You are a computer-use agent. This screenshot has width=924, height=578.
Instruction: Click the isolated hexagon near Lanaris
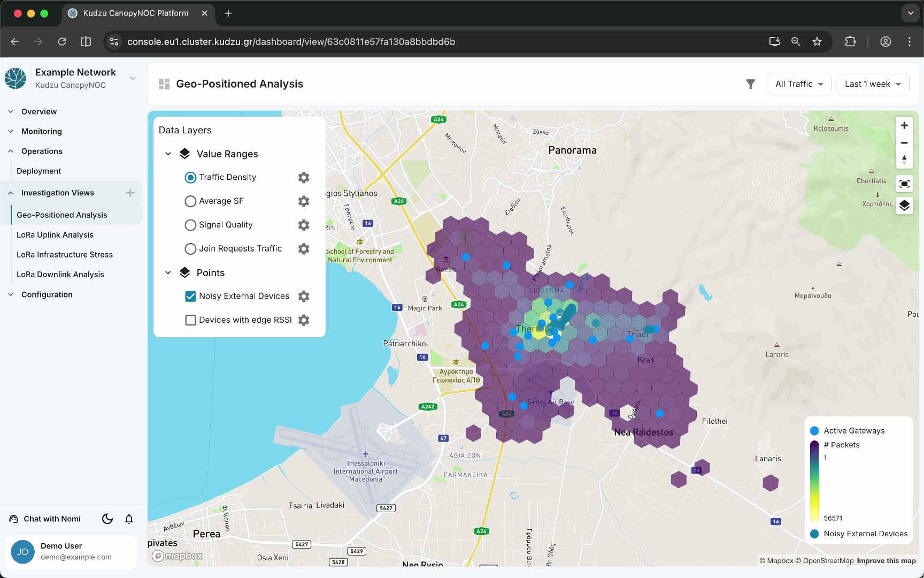tap(771, 483)
